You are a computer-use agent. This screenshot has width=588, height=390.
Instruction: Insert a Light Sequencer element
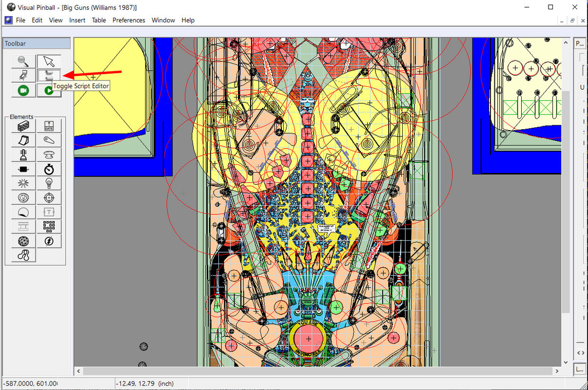click(49, 226)
